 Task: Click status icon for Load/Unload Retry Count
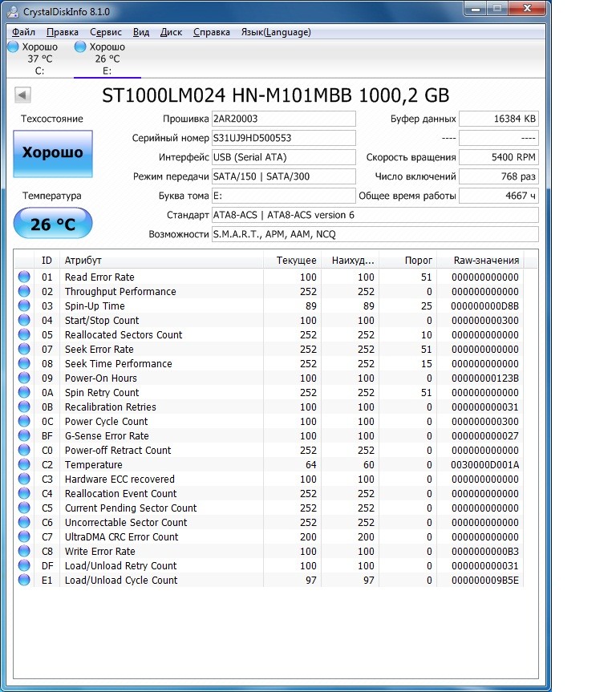24,565
